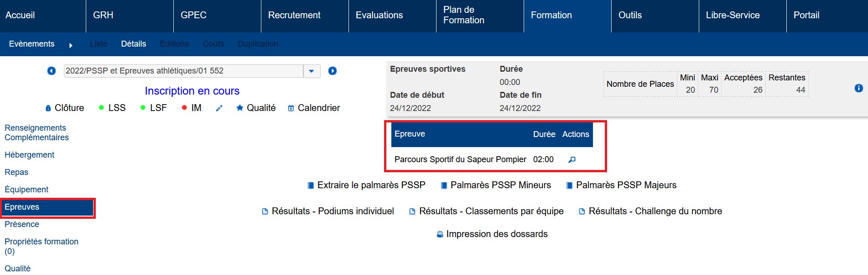Open the event selection dropdown arrow
Image resolution: width=868 pixels, height=275 pixels.
[x=312, y=71]
